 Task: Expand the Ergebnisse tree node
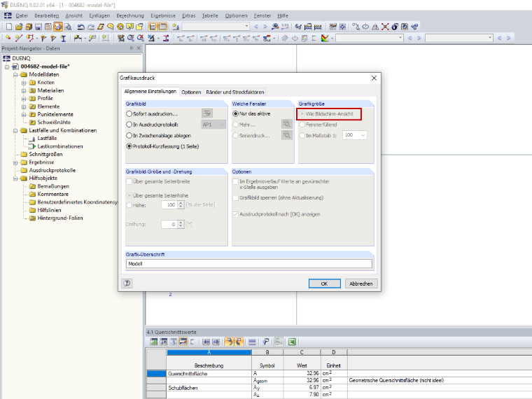[15, 162]
